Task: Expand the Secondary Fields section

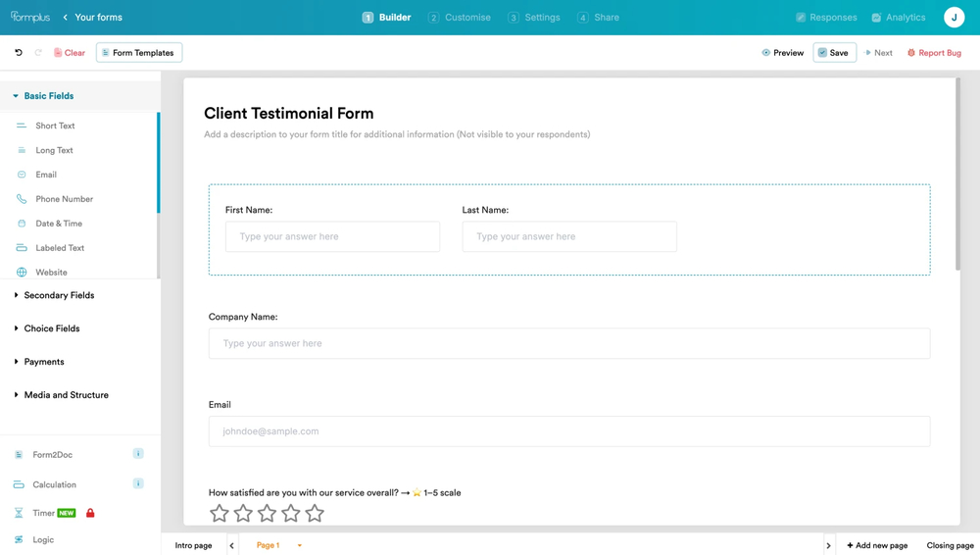Action: click(59, 295)
